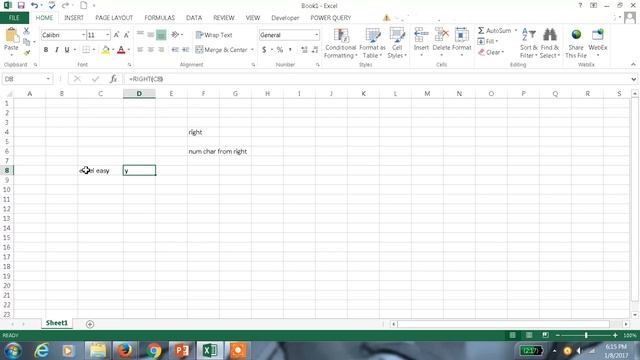Viewport: 640px width, 360px height.
Task: Expand the AutoSum dropdown arrow
Action: coord(516,31)
